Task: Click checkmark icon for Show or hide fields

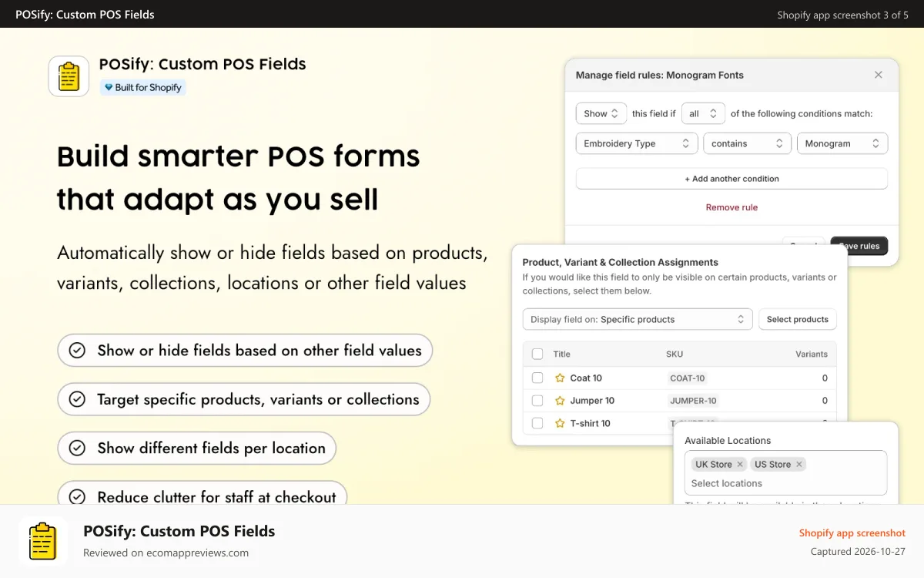Action: pos(77,351)
